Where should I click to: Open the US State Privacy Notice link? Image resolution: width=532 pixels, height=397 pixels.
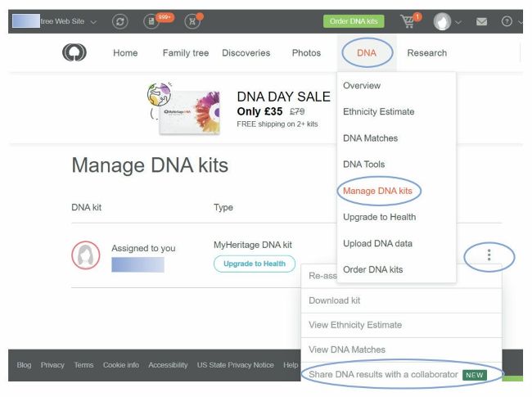click(x=236, y=365)
